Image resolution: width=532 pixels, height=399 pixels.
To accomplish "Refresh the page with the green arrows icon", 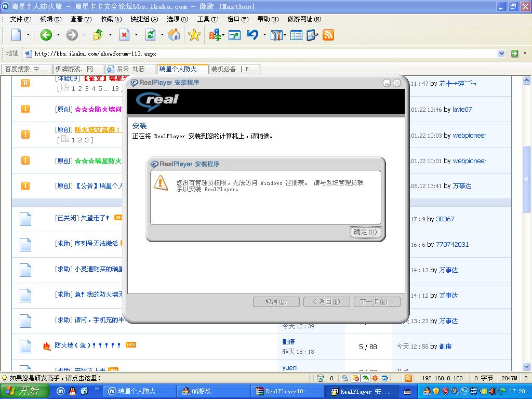I will [x=150, y=35].
